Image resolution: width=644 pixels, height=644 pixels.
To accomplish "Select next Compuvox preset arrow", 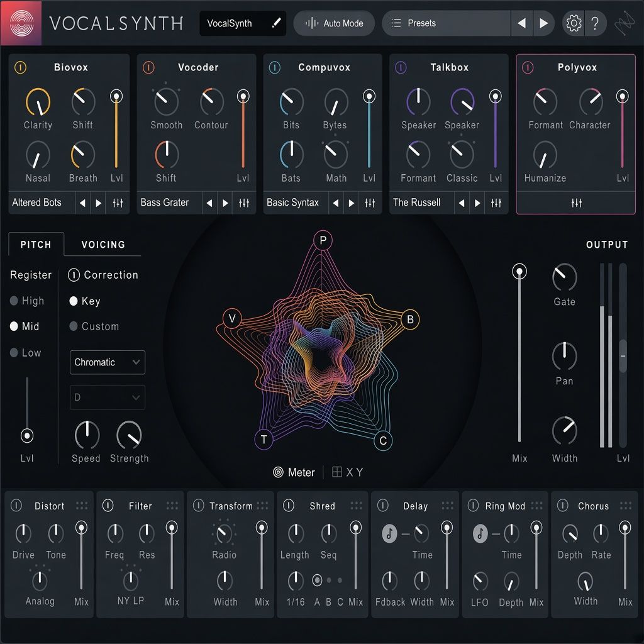I will pos(351,203).
